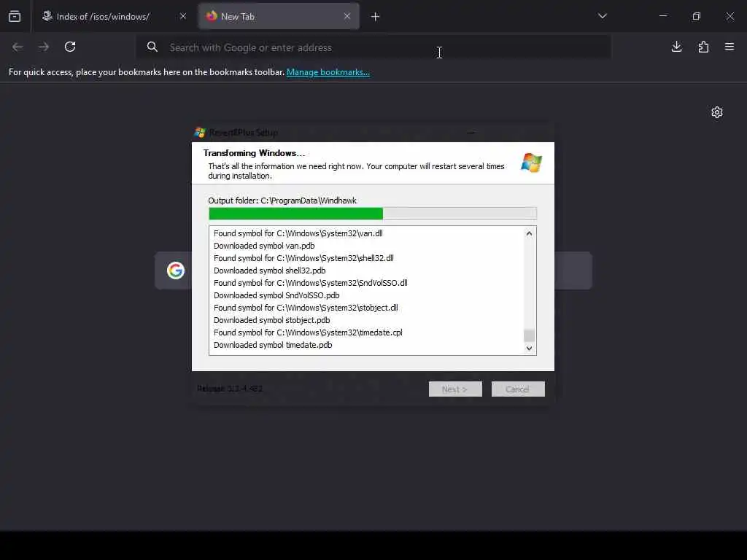Open a new tab with the plus icon
747x560 pixels.
(376, 17)
